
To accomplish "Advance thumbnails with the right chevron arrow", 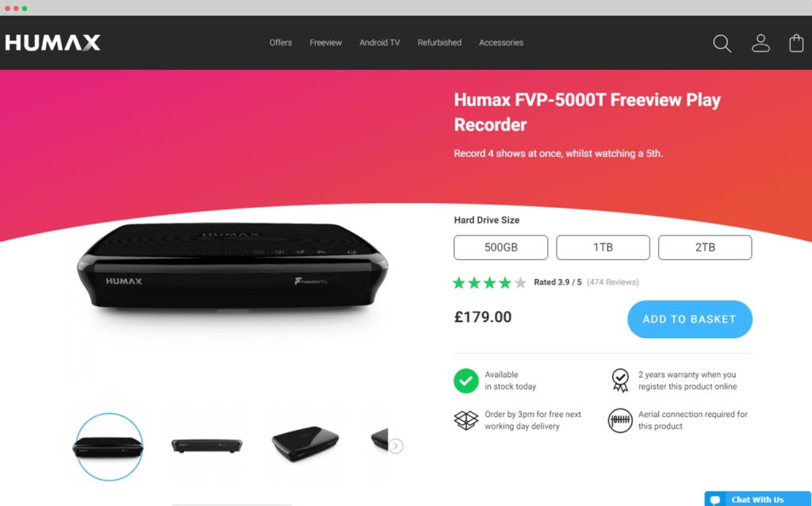I will (396, 446).
